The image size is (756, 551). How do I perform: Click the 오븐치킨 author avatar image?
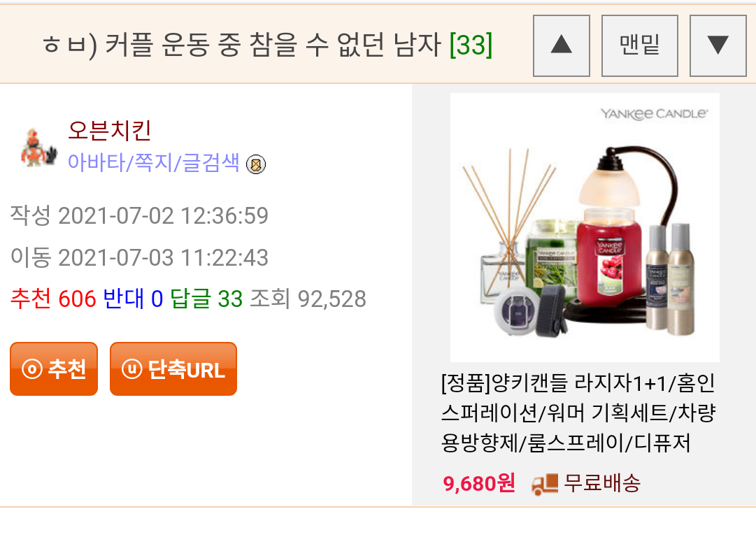pyautogui.click(x=38, y=148)
